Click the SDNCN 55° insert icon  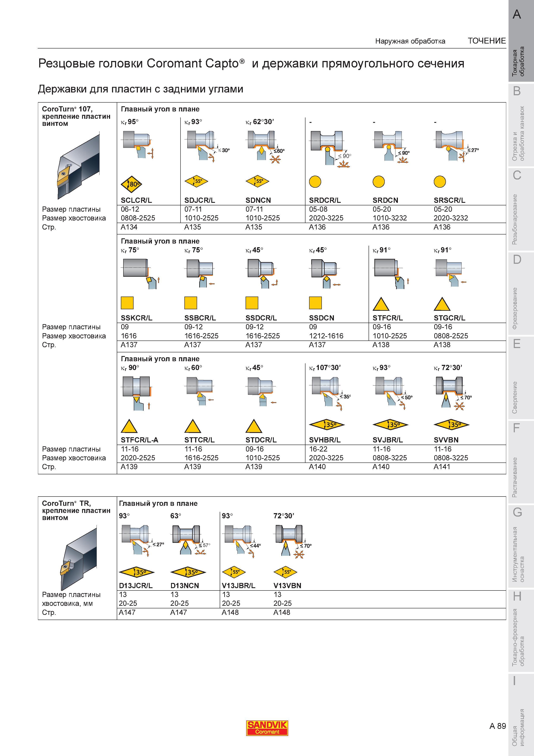pos(257,181)
